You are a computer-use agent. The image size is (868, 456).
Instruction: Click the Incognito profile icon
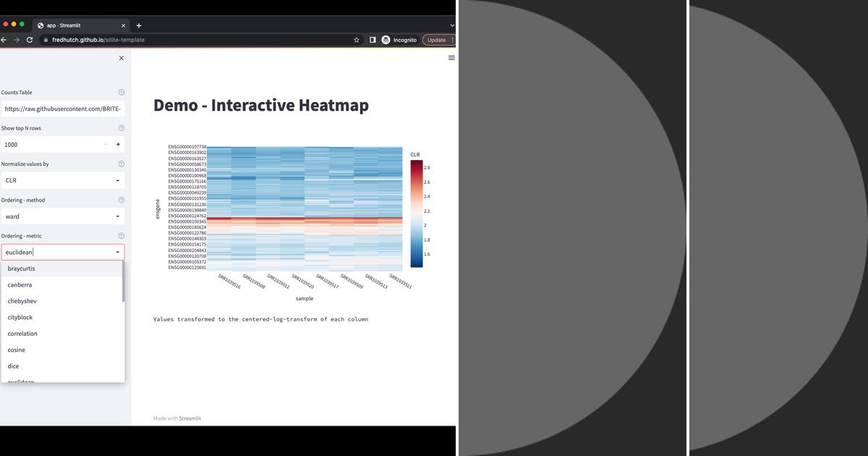click(x=386, y=40)
